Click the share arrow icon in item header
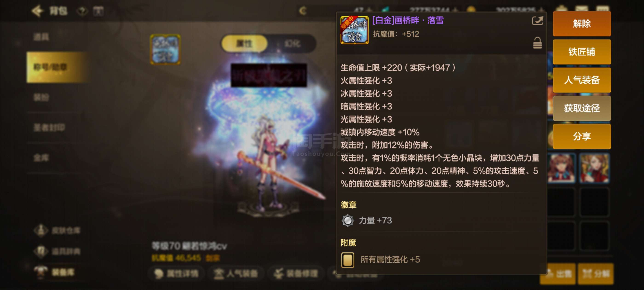Image resolution: width=644 pixels, height=290 pixels. click(537, 20)
